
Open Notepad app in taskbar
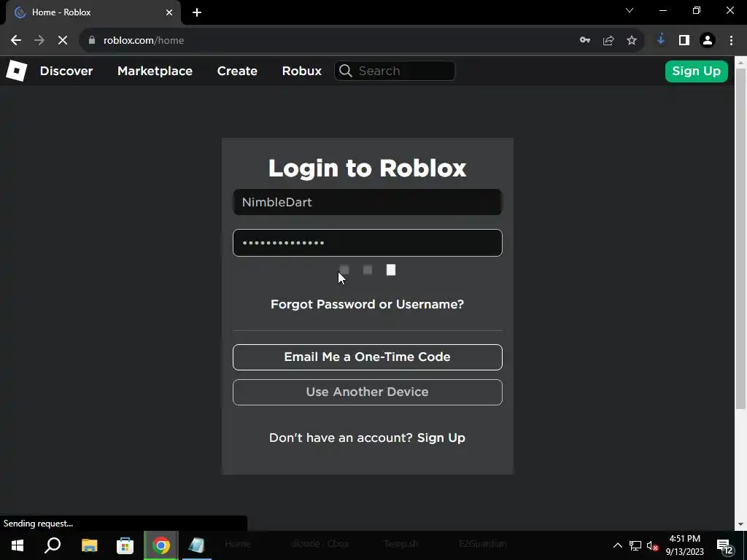pyautogui.click(x=197, y=545)
